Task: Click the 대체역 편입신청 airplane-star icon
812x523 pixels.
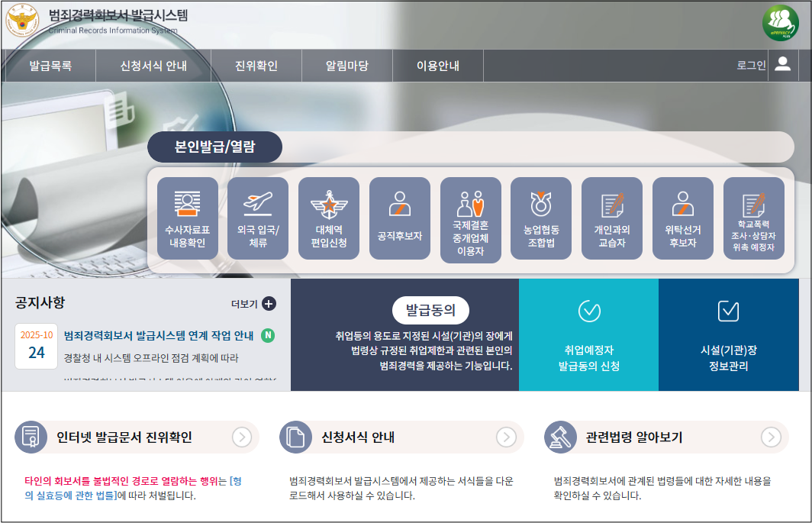Action: 328,218
